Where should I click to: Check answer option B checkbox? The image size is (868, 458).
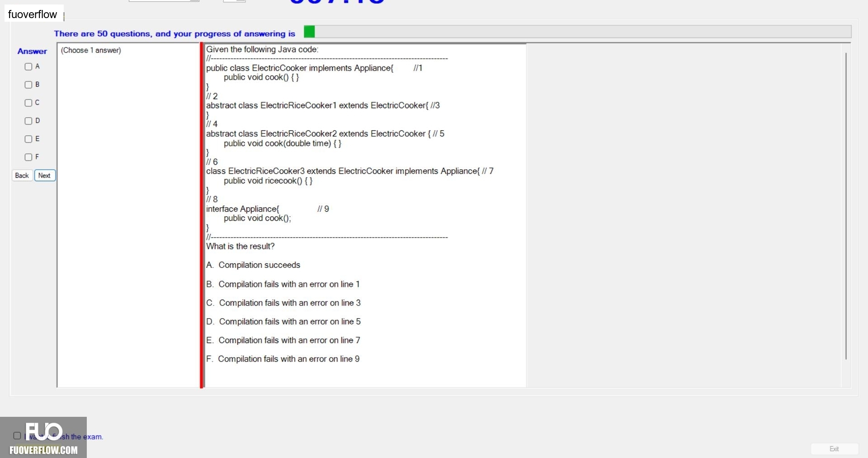click(x=28, y=85)
